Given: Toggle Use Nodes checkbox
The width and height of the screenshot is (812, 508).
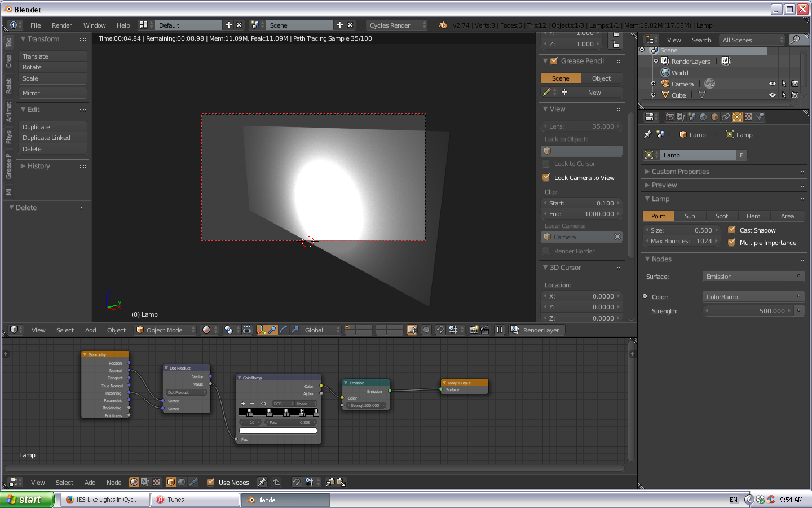Looking at the screenshot, I should tap(211, 482).
